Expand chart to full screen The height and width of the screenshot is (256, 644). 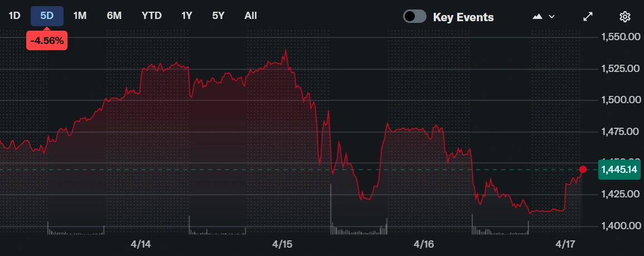588,17
